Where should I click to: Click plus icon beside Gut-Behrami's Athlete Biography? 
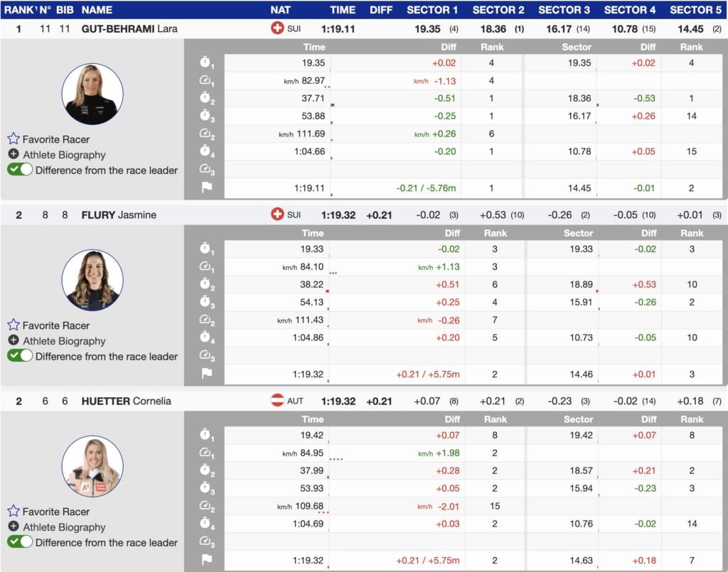click(x=14, y=155)
